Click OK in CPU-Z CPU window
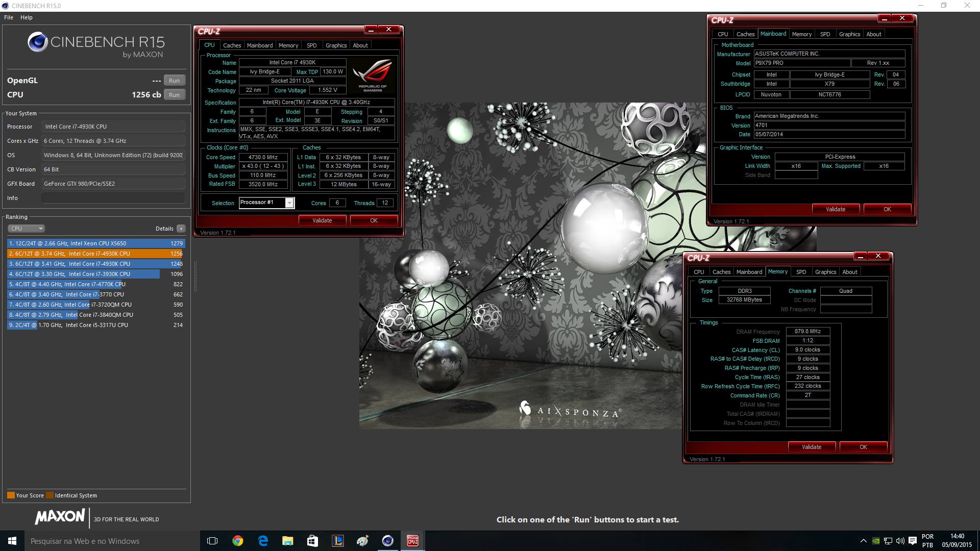 (374, 220)
